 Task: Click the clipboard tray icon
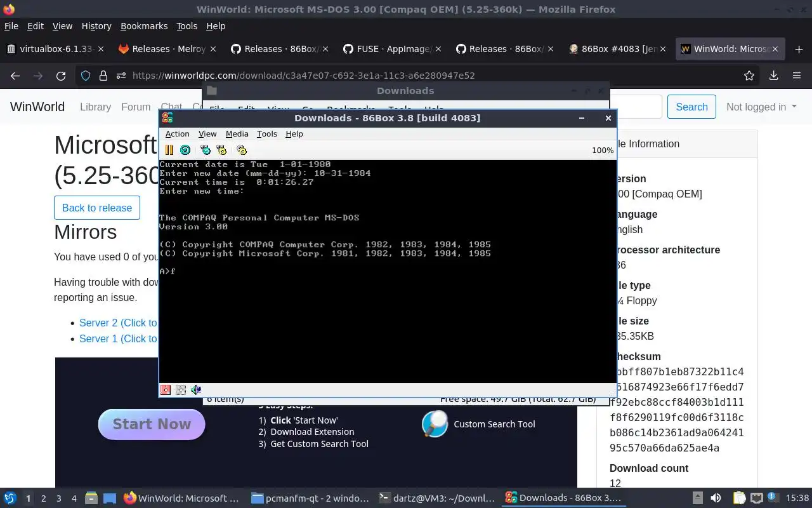pos(740,498)
